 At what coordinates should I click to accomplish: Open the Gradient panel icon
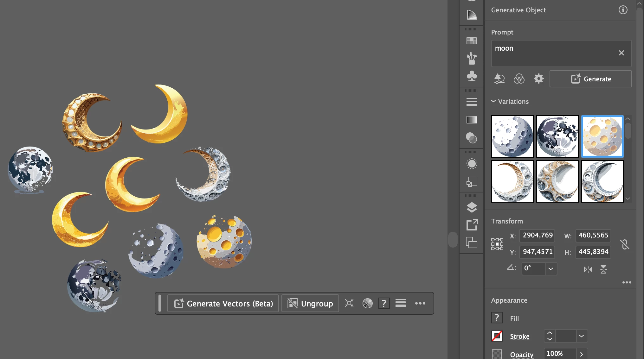tap(472, 120)
